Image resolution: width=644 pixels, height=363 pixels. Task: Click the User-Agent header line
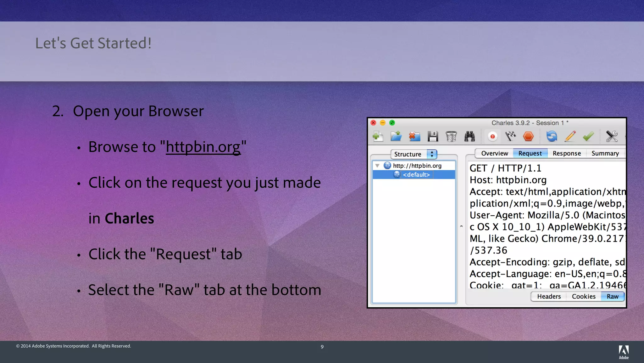click(x=547, y=215)
